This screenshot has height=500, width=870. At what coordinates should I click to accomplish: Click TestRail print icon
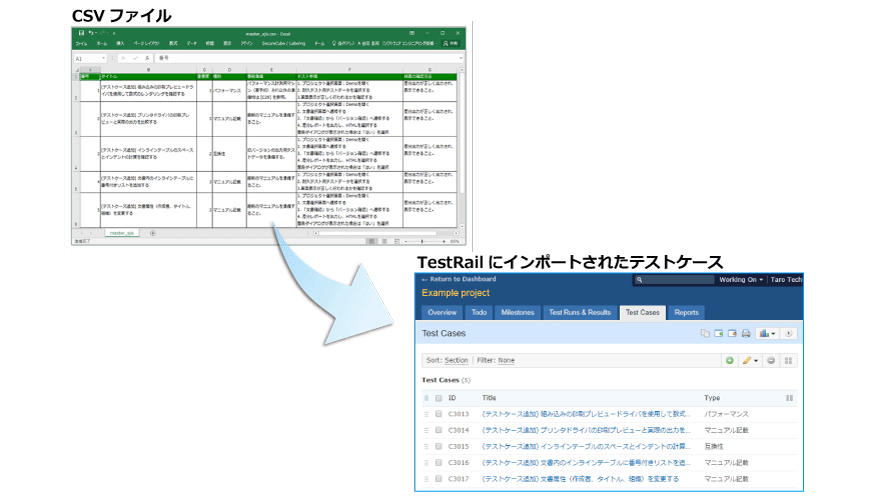coord(746,334)
